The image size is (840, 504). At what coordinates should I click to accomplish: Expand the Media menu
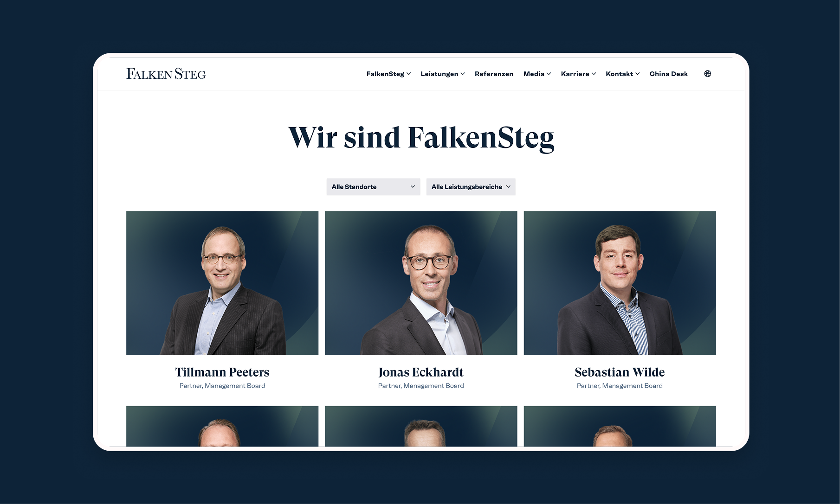click(x=537, y=74)
